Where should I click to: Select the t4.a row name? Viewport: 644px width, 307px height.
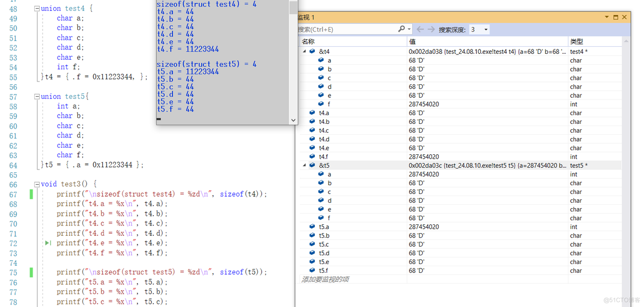324,113
